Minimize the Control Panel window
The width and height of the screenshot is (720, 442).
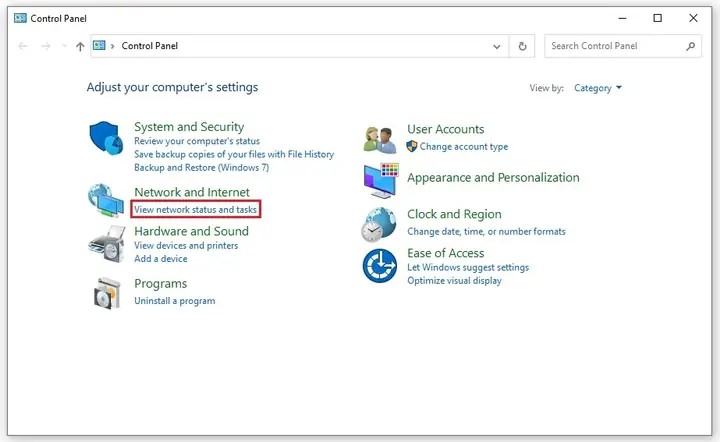622,18
